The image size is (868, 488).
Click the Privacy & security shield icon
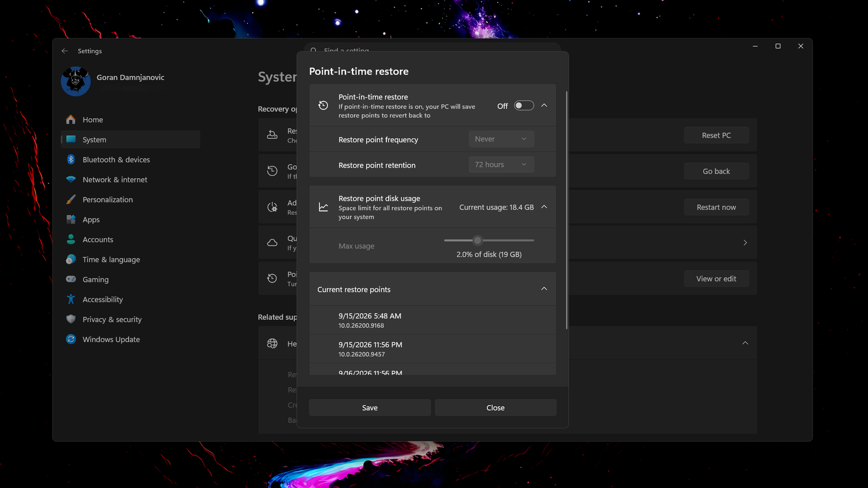point(71,319)
